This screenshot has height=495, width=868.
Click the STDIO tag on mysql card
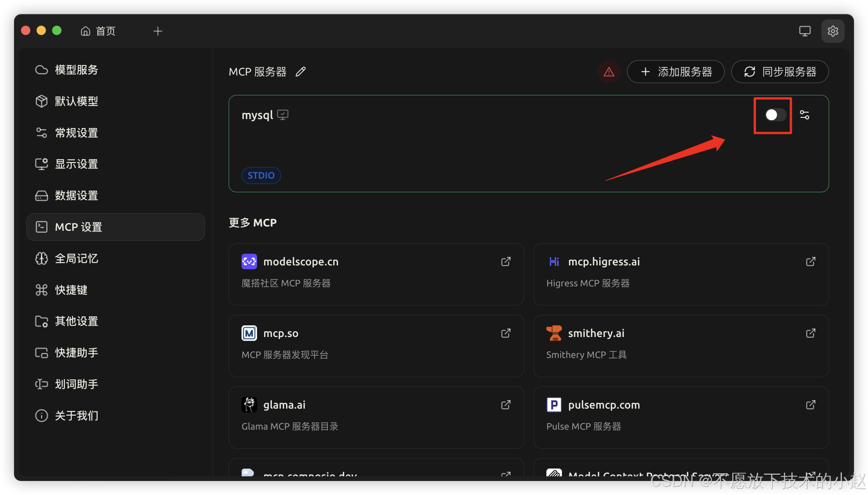point(261,176)
